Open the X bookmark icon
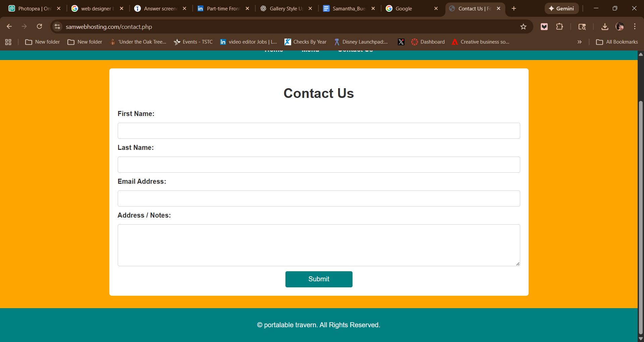This screenshot has height=342, width=644. pos(401,42)
